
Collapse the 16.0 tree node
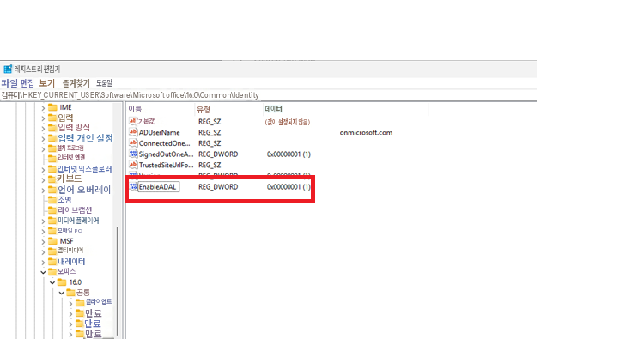point(52,282)
